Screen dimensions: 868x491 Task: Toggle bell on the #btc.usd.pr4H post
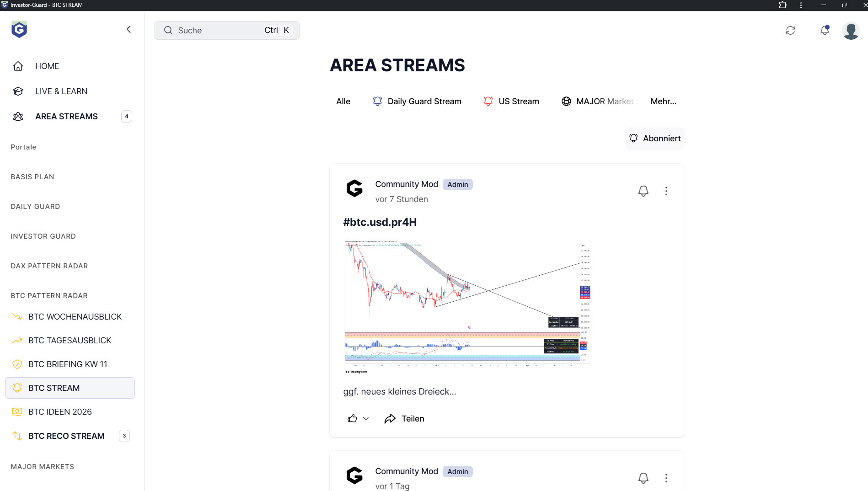tap(643, 191)
